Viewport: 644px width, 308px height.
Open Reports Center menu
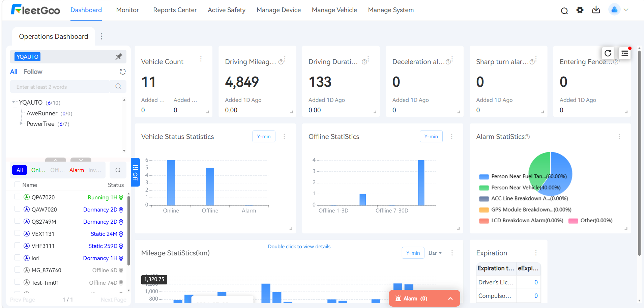click(x=175, y=10)
